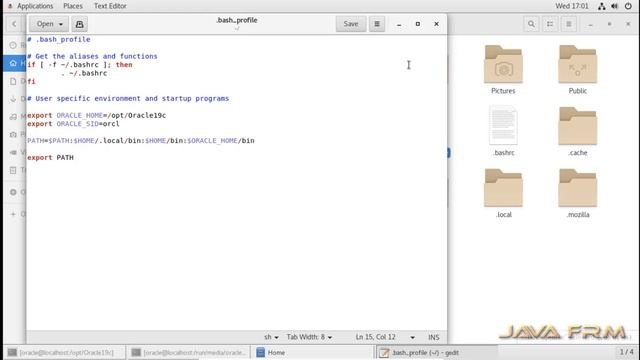Click the PATH=$PATH line in editor
Screen dimensions: 640x360
141,141
